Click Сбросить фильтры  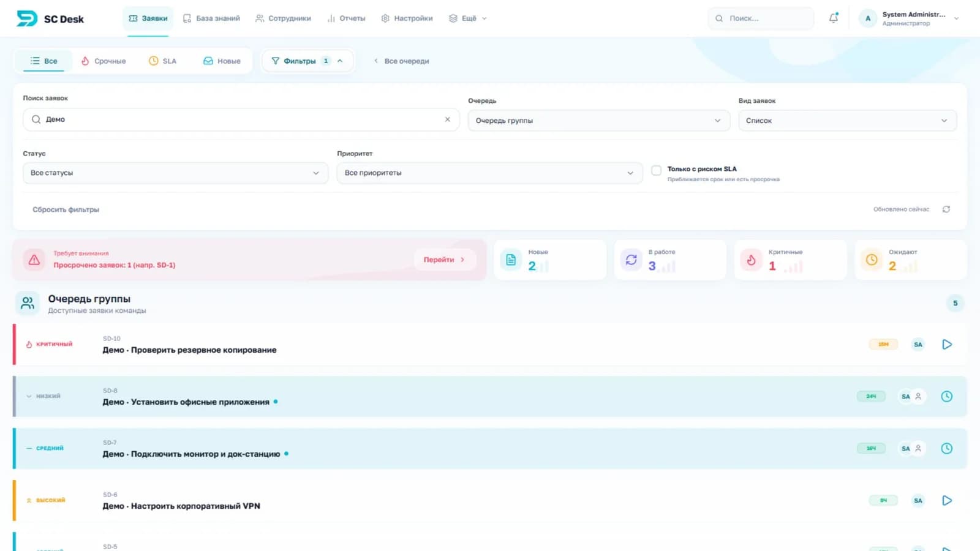pos(66,209)
